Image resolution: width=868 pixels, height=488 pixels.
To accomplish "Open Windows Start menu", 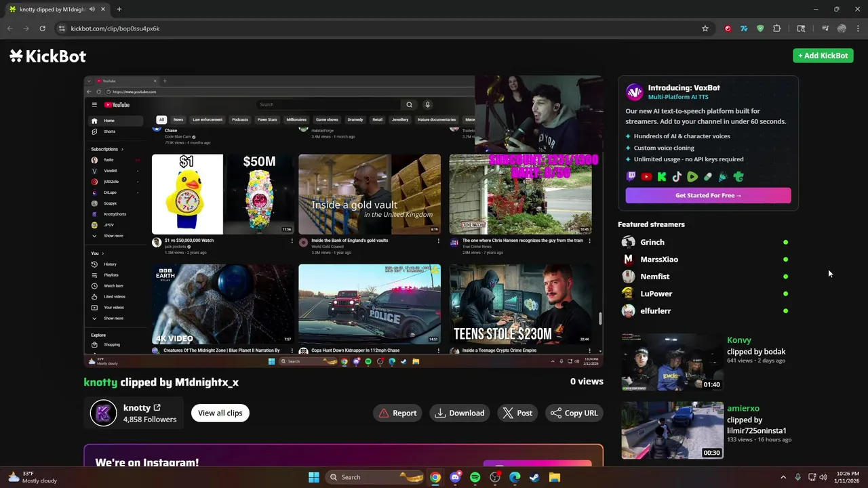I will 314,477.
